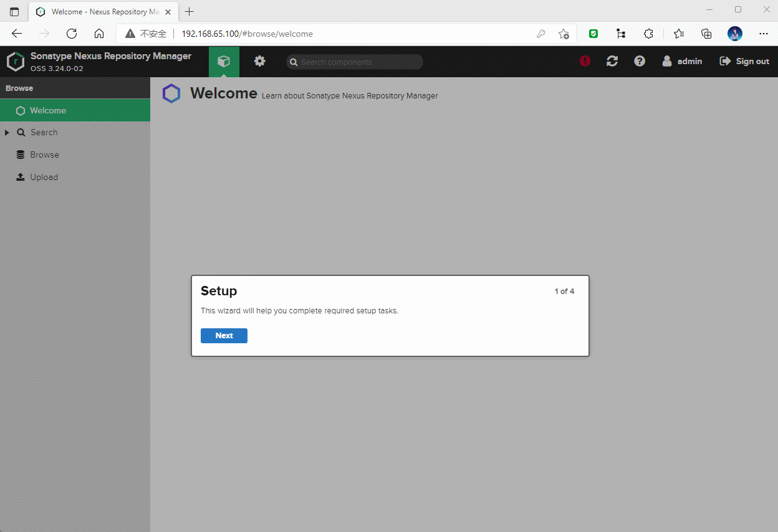Open the Browse cube icon in header
The image size is (778, 532).
[224, 62]
